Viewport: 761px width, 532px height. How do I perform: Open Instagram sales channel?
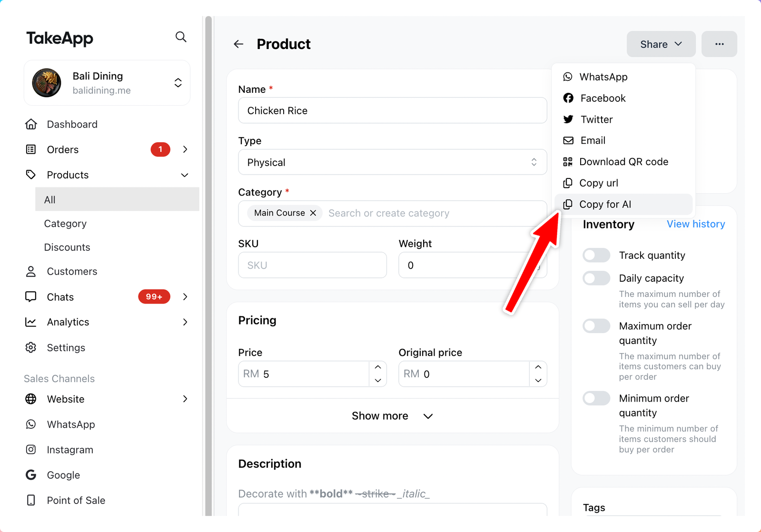[x=70, y=450]
